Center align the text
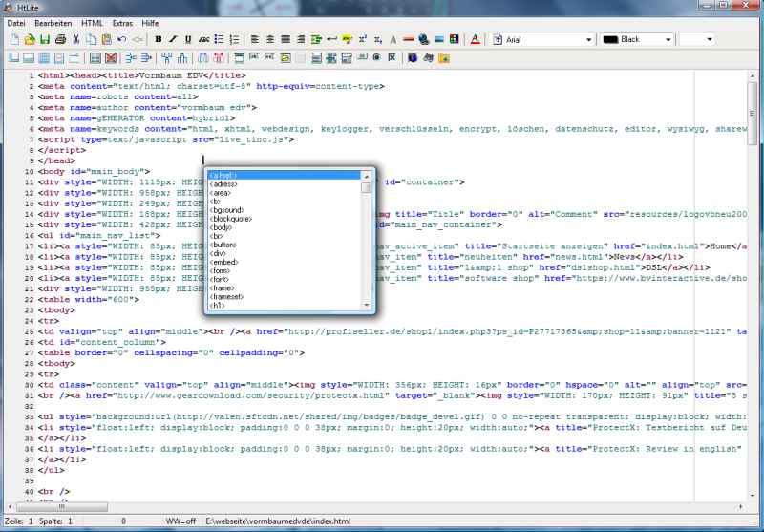This screenshot has height=532, width=764. pyautogui.click(x=270, y=39)
